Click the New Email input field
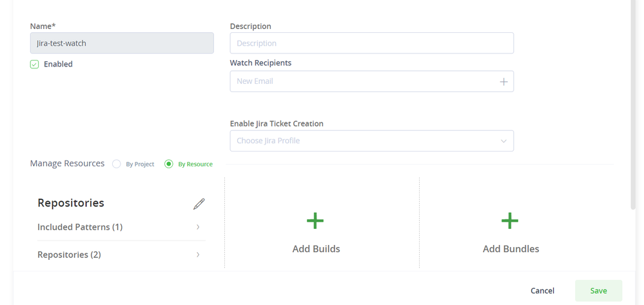This screenshot has width=644, height=305. [362, 82]
